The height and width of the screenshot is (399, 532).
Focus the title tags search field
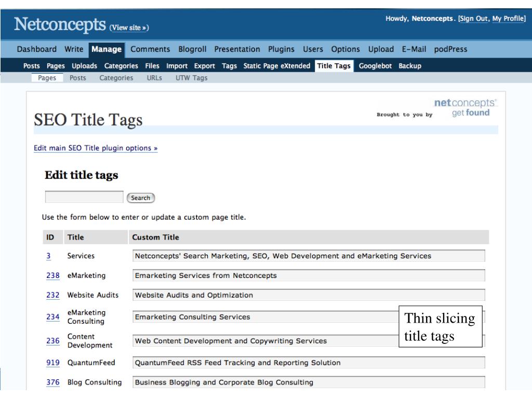pyautogui.click(x=84, y=197)
